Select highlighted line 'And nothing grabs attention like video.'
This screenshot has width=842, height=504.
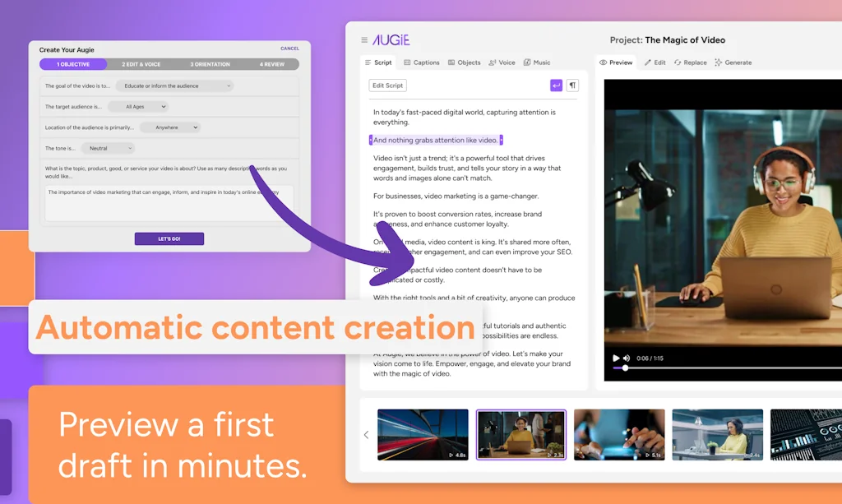coord(436,140)
